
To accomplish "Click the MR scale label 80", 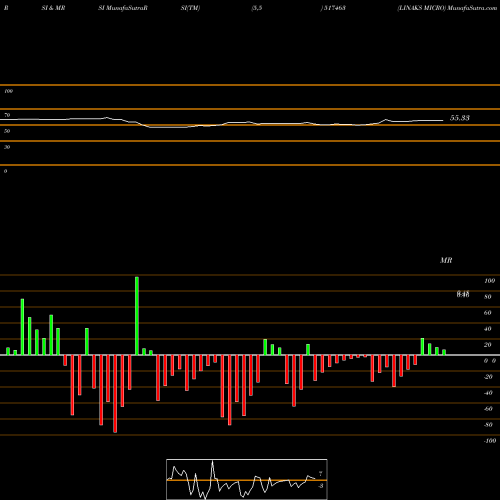I will click(488, 297).
